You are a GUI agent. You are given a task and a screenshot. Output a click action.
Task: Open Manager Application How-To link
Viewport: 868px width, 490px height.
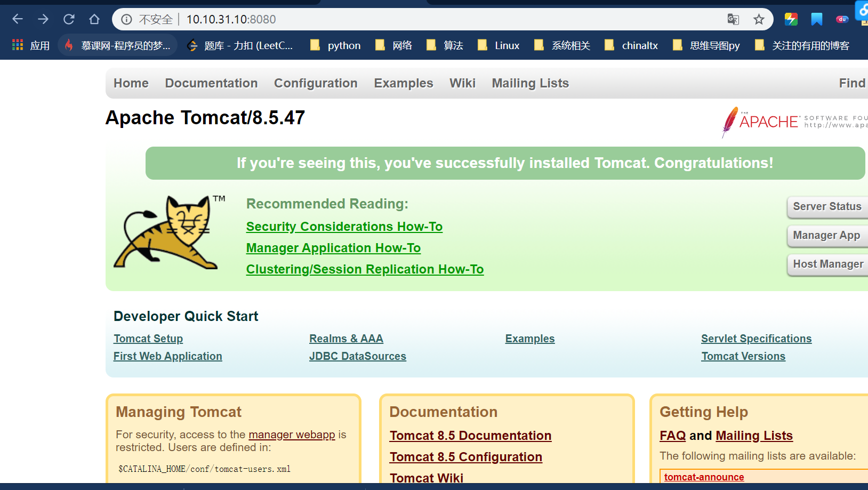click(333, 248)
